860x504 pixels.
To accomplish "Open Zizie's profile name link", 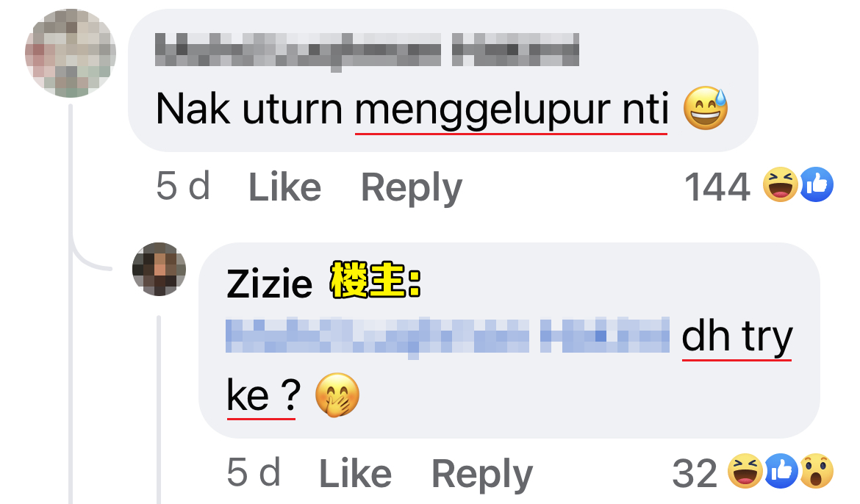I will [269, 284].
